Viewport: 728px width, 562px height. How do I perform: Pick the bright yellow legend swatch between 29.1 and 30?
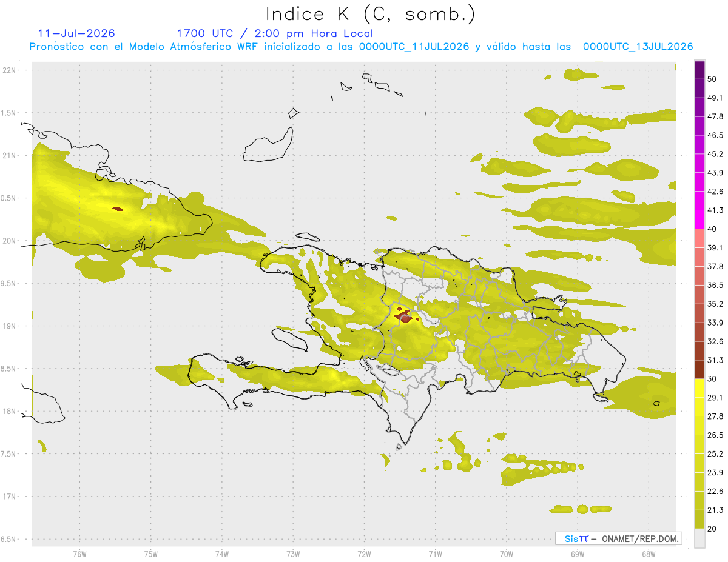coord(699,388)
